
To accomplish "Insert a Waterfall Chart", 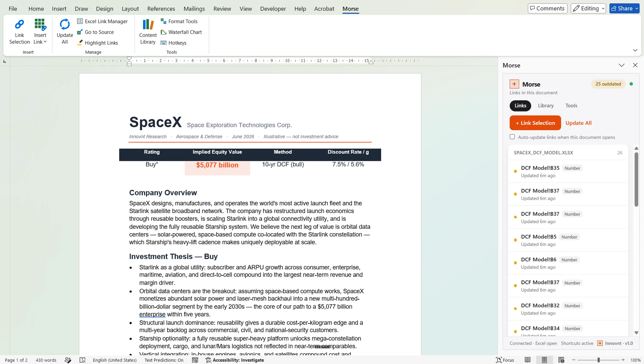I will (x=181, y=32).
